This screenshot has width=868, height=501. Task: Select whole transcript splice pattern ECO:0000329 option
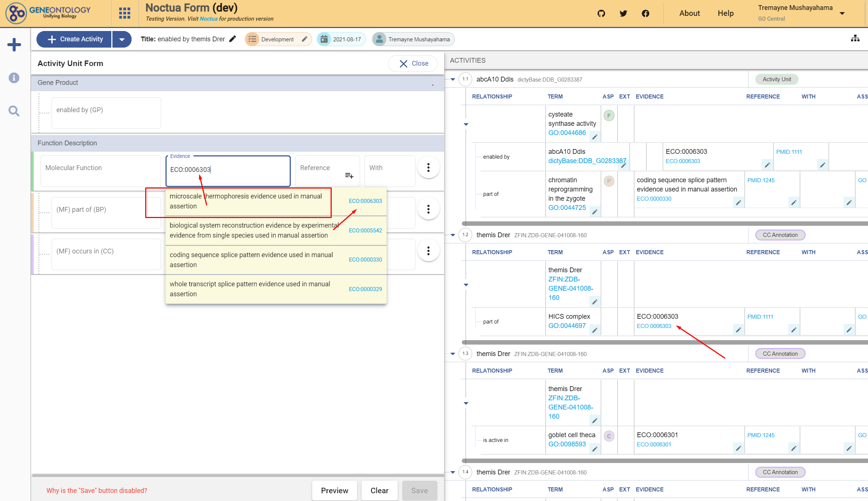[276, 289]
